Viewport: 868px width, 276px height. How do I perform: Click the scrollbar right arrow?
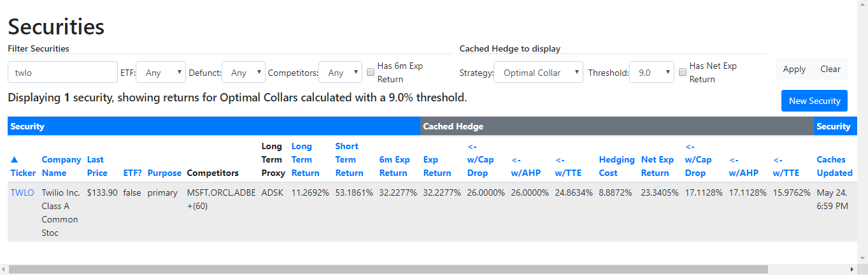[852, 270]
